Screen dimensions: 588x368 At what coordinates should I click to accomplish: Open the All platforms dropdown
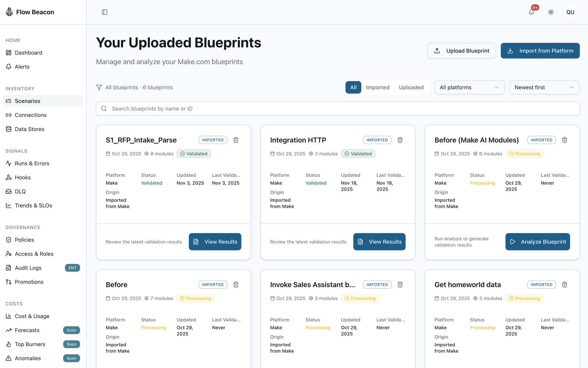tap(469, 87)
